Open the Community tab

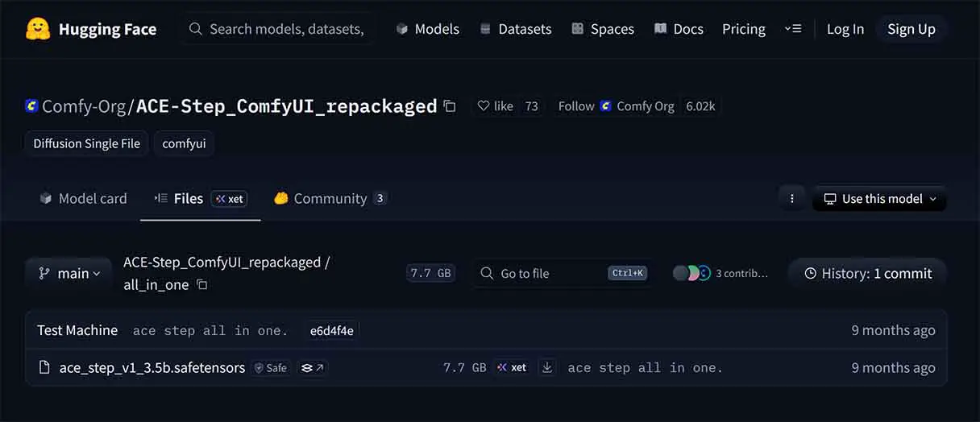tap(330, 199)
